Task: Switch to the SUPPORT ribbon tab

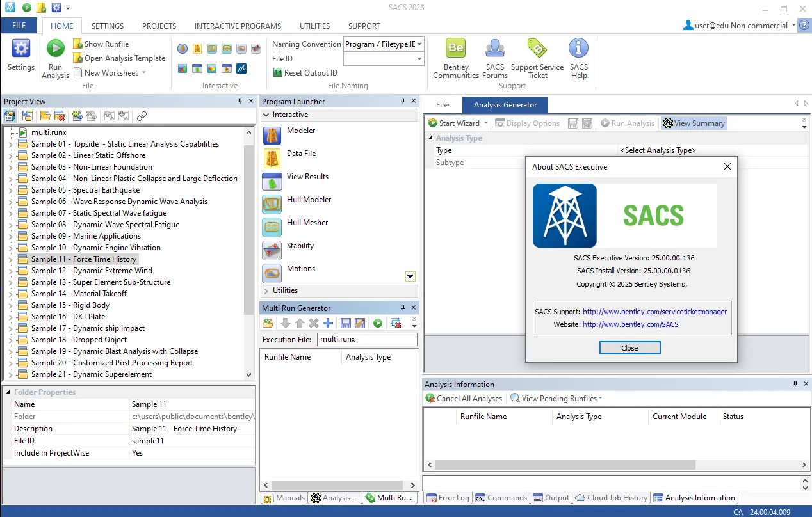Action: click(x=364, y=26)
